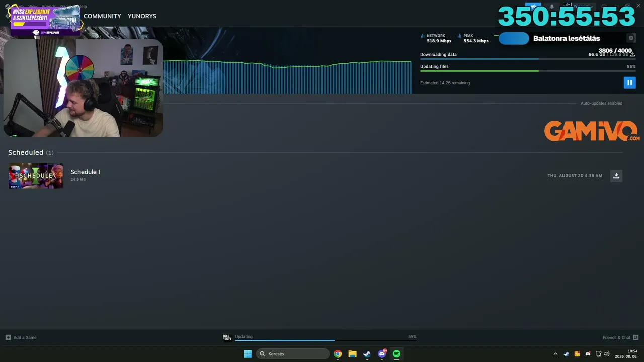
Task: Click the Estimated 14:26 remaining text
Action: coord(445,83)
